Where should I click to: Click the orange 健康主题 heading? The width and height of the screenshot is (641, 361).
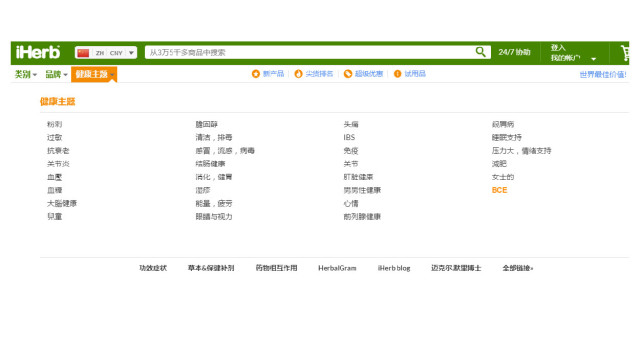pyautogui.click(x=58, y=102)
